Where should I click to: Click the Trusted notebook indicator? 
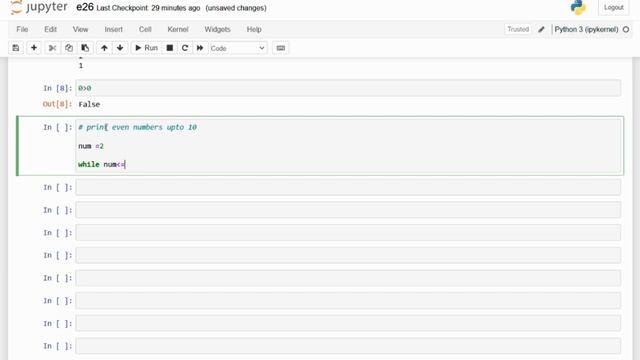pos(518,29)
